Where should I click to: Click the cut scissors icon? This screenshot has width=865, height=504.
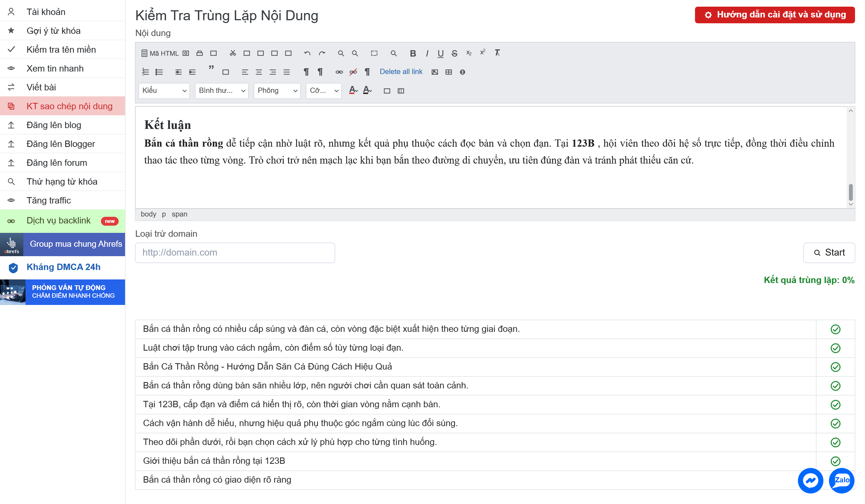233,53
